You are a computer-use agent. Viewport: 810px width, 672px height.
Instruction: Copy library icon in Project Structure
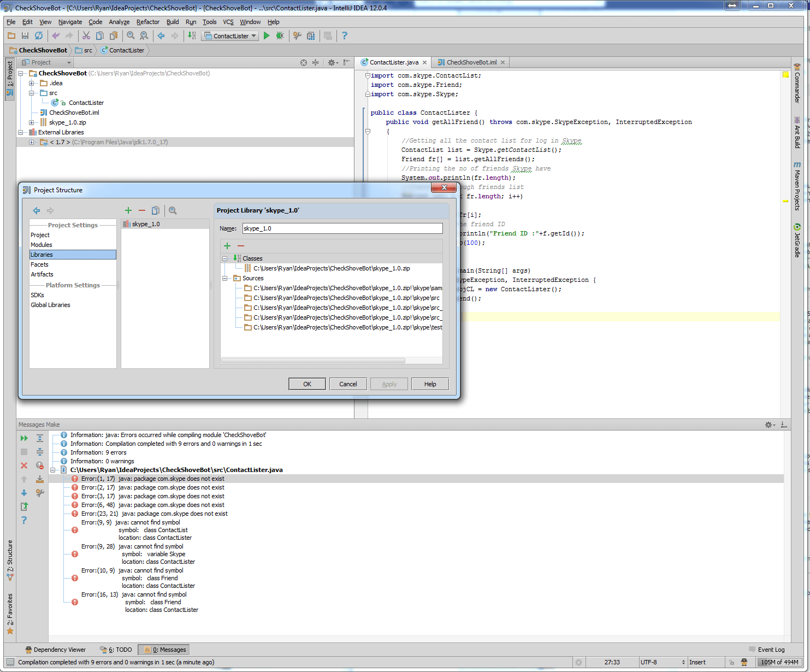[x=156, y=210]
